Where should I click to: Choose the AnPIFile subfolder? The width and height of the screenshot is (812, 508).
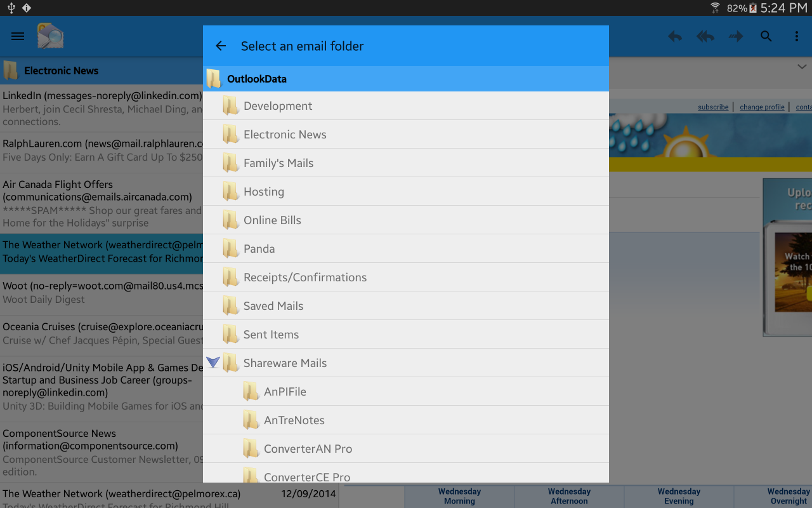click(406, 392)
